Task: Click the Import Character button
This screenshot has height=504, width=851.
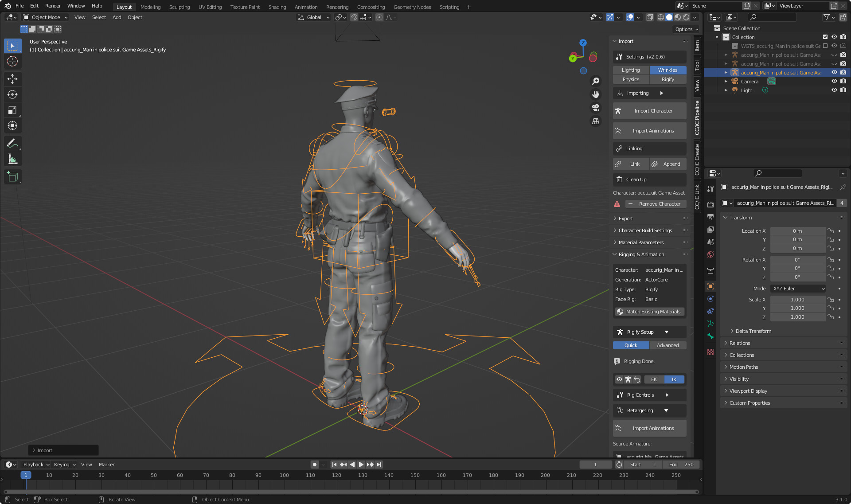Action: coord(650,111)
